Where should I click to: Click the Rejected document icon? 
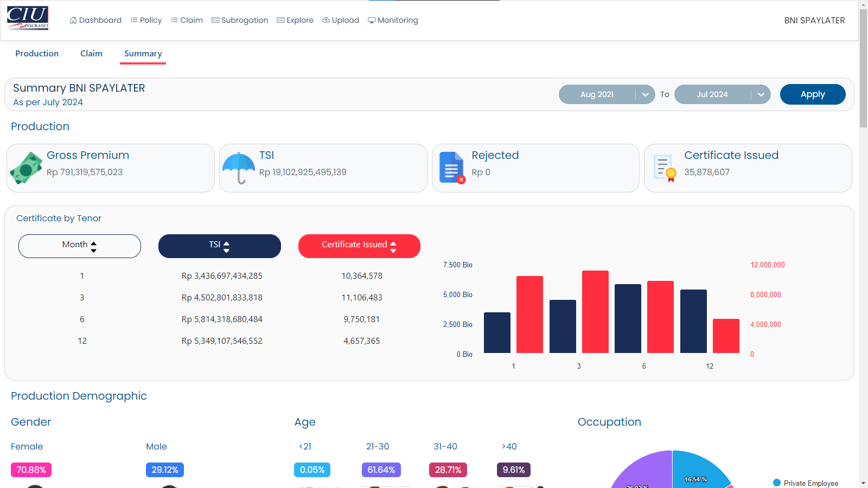(452, 168)
